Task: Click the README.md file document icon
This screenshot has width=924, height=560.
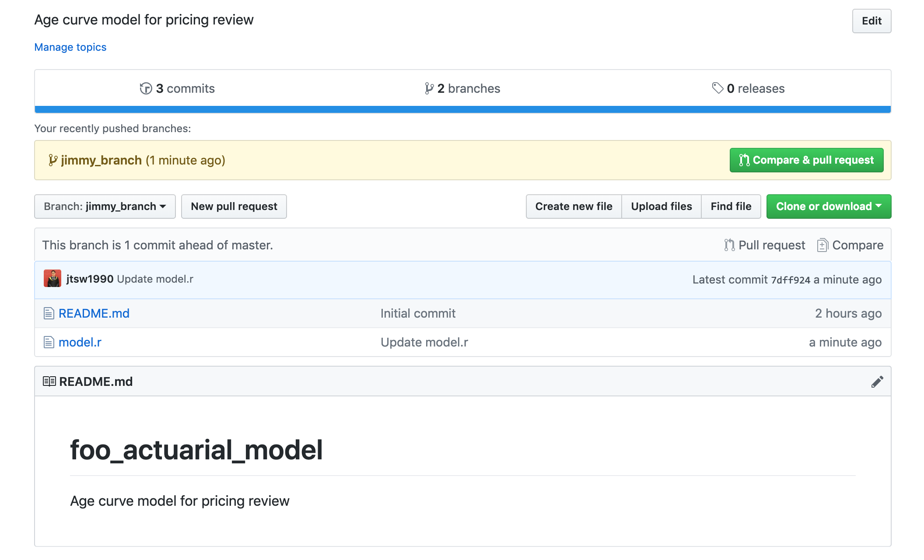Action: point(49,313)
